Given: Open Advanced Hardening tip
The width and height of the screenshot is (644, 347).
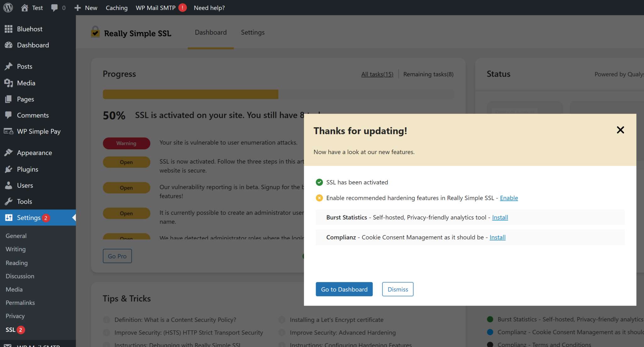Looking at the screenshot, I should click(343, 333).
